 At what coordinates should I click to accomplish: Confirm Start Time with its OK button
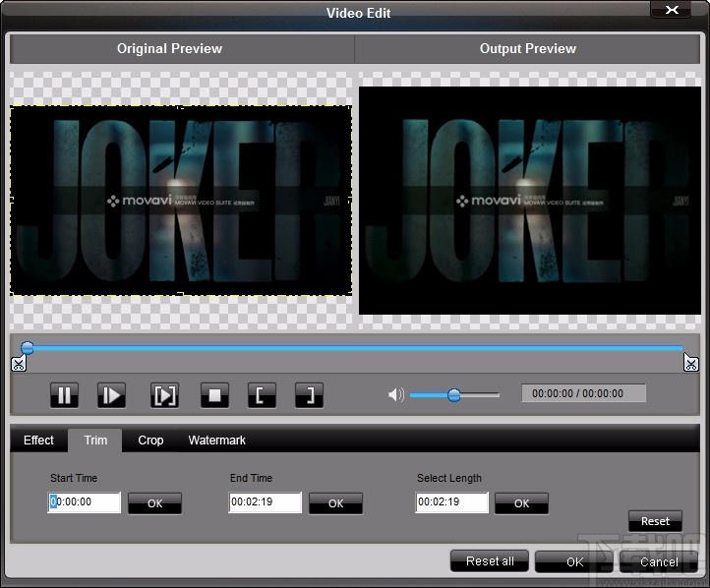(154, 503)
